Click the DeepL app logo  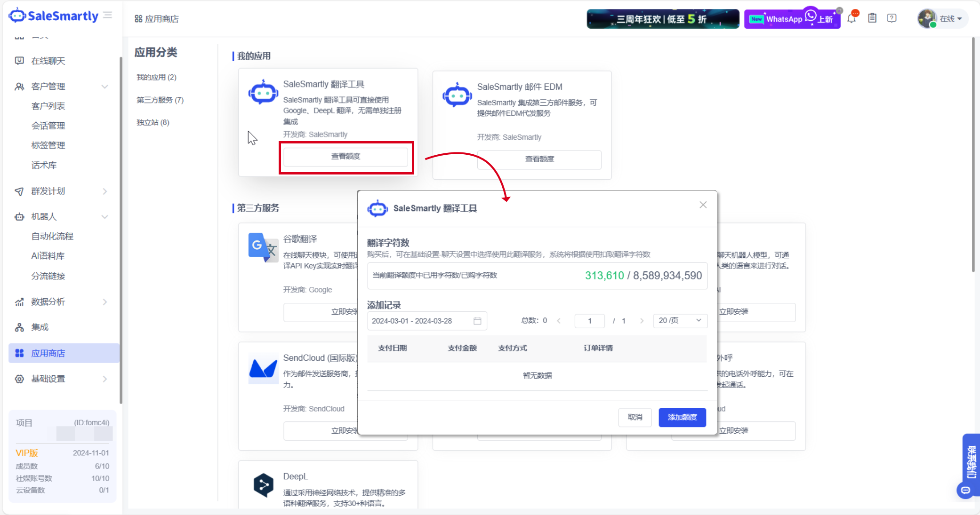pos(263,485)
